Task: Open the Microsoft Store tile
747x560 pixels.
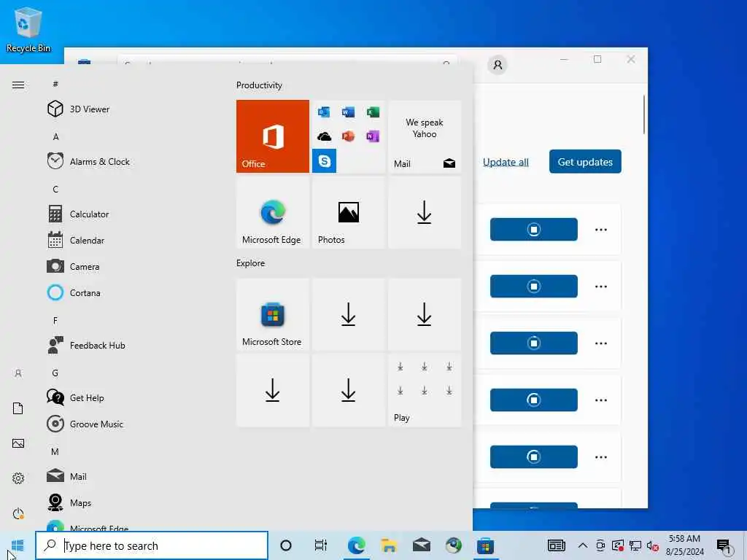Action: coord(273,314)
